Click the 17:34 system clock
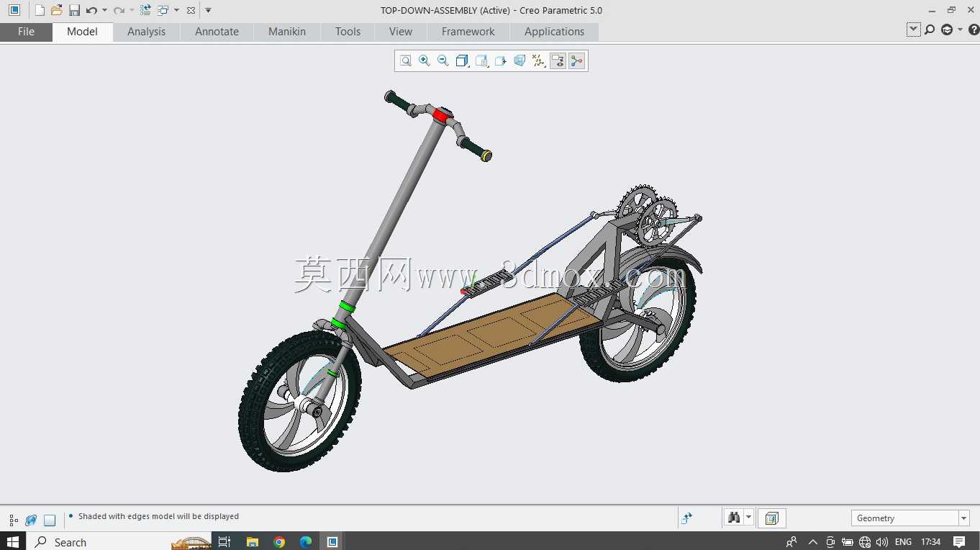The width and height of the screenshot is (980, 550). [931, 541]
